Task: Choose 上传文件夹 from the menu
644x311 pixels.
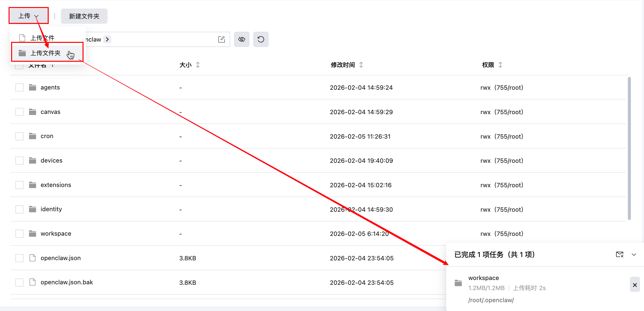Action: point(45,53)
